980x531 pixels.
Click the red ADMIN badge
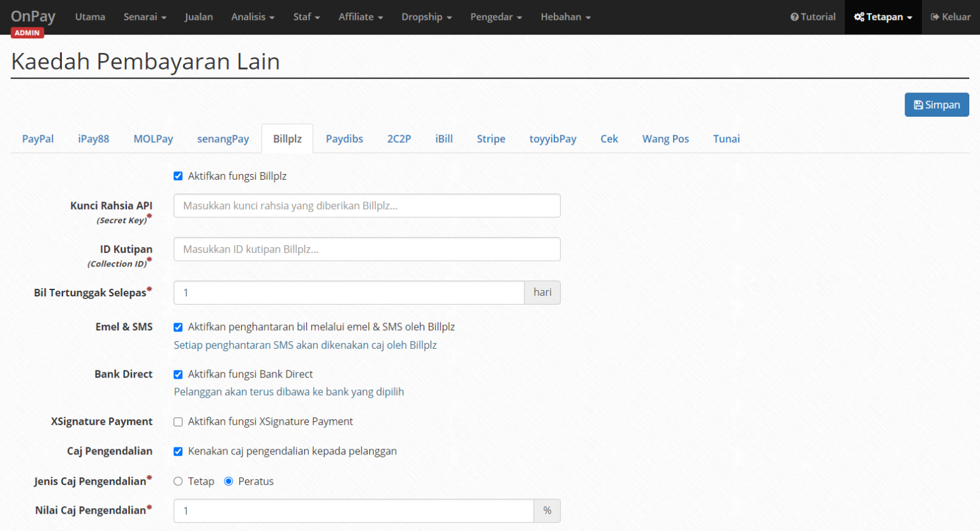pos(27,32)
